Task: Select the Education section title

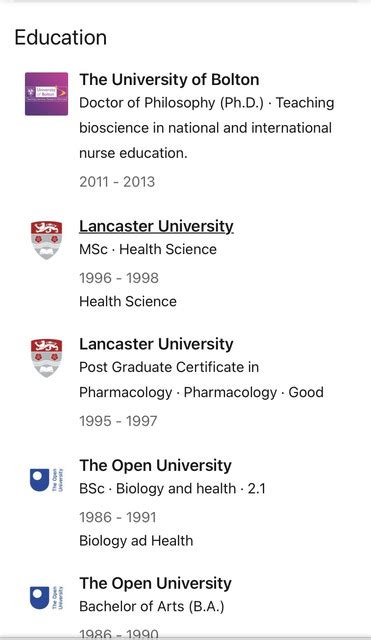Action: [x=61, y=38]
